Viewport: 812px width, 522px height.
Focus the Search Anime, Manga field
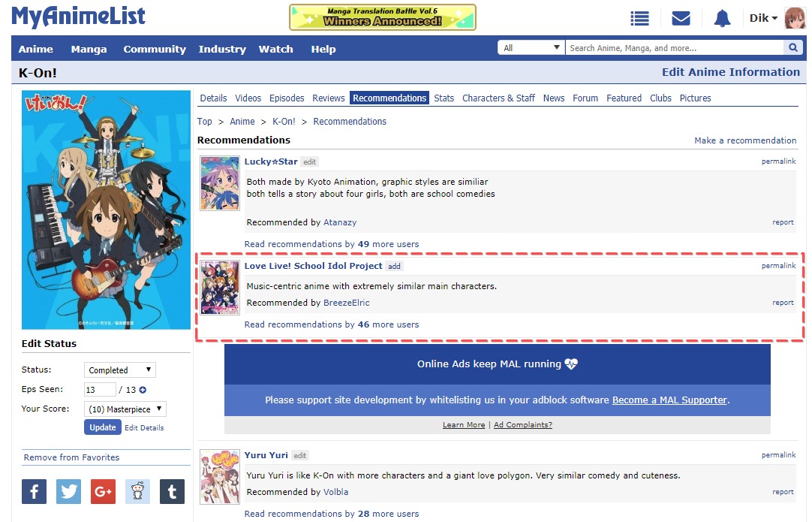tap(674, 48)
